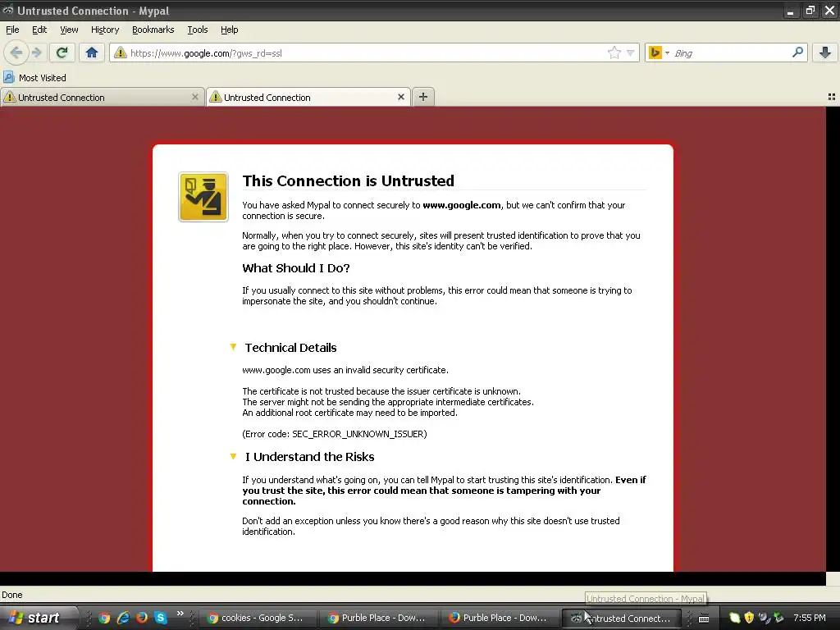
Task: Open the View menu
Action: [x=69, y=30]
